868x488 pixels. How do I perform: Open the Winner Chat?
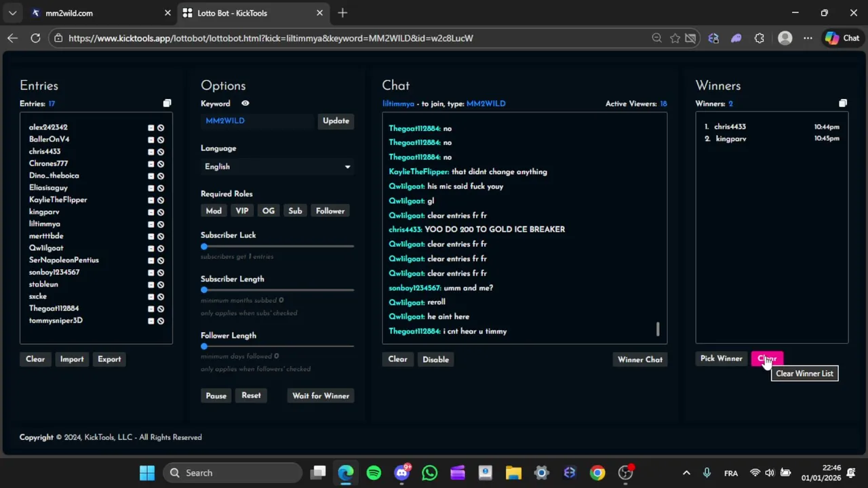pyautogui.click(x=640, y=359)
